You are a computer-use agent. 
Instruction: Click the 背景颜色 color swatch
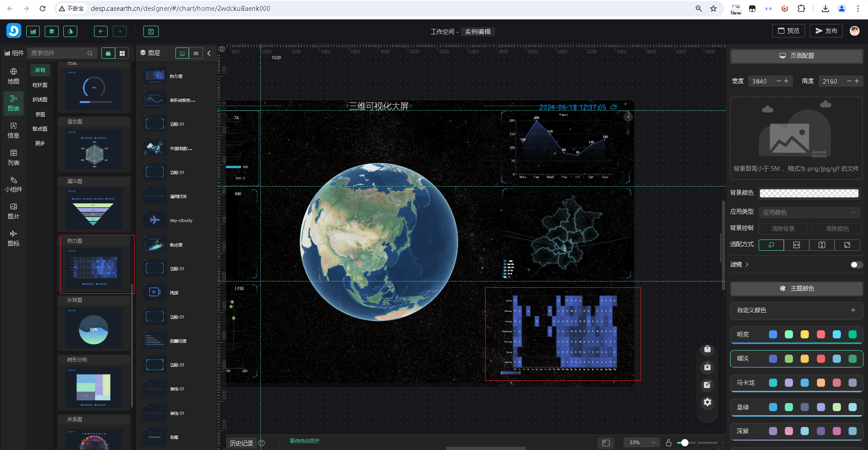pos(809,193)
